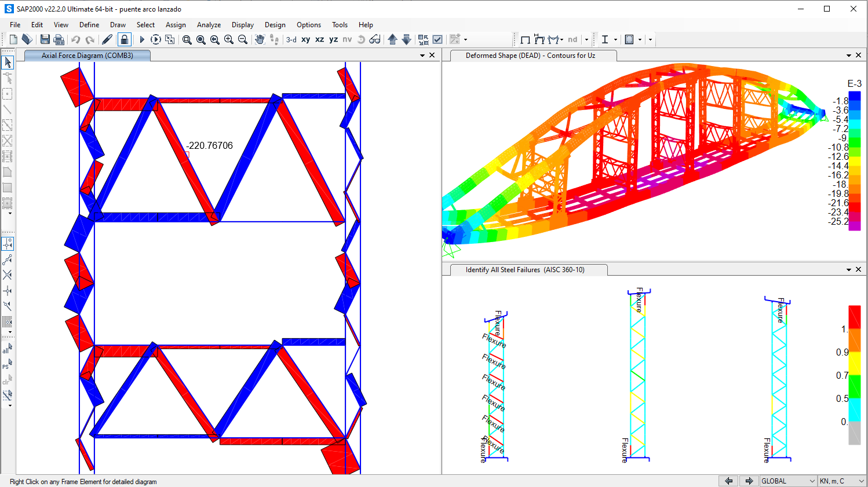Open the KN, m, C units dropdown
Viewport: 868px width, 487px height.
click(x=841, y=481)
